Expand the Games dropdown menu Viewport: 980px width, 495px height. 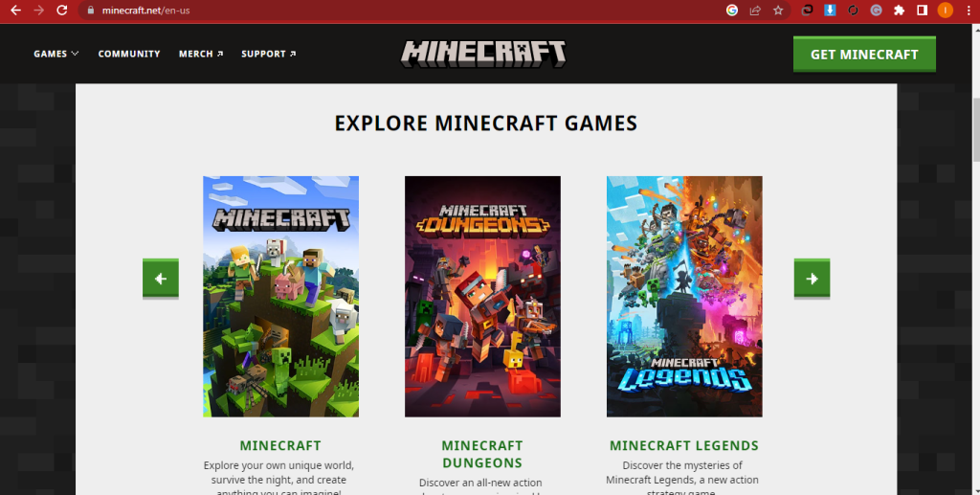56,54
